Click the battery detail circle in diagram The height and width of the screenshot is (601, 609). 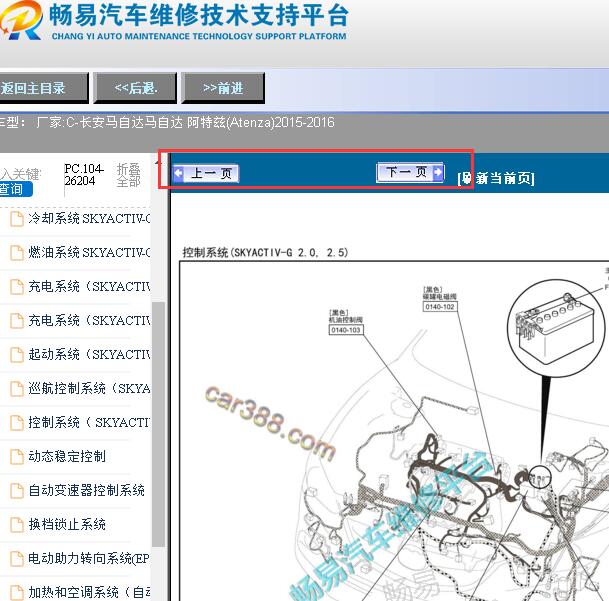556,328
